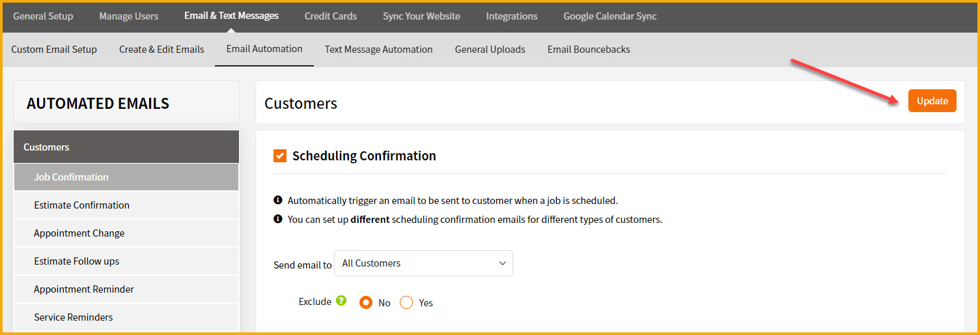Select the Exclude No radio button
This screenshot has height=335, width=980.
point(366,302)
